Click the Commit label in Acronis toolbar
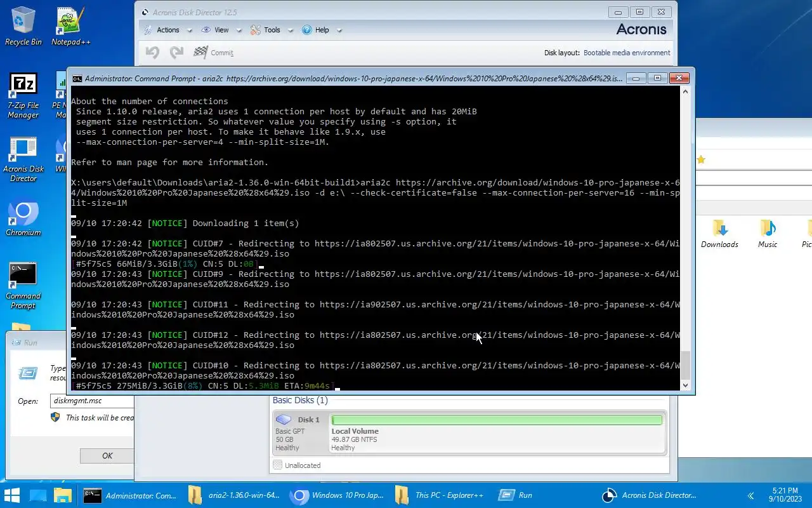Screen dimensions: 812x508 pos(222,53)
